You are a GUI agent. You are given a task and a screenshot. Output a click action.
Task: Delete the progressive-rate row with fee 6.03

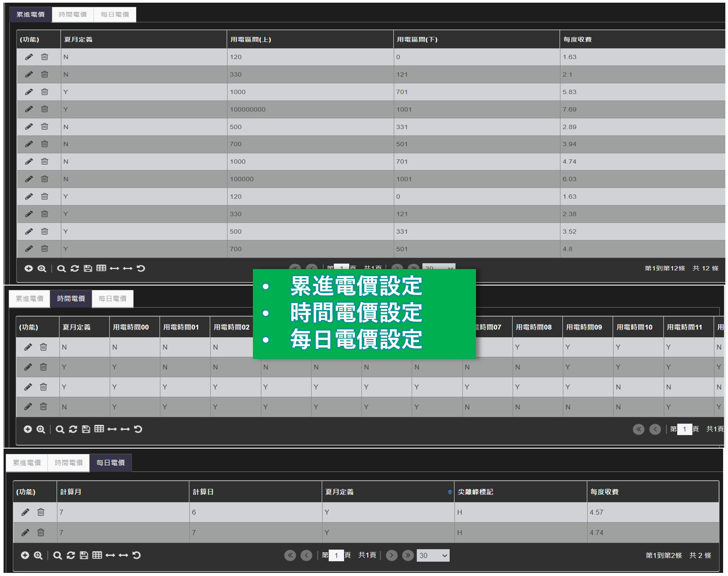45,179
